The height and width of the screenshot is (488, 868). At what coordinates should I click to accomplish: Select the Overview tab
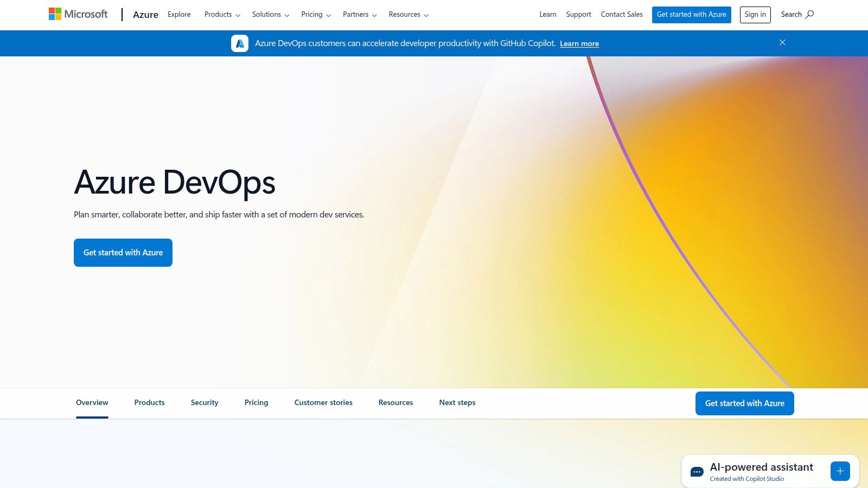click(92, 403)
